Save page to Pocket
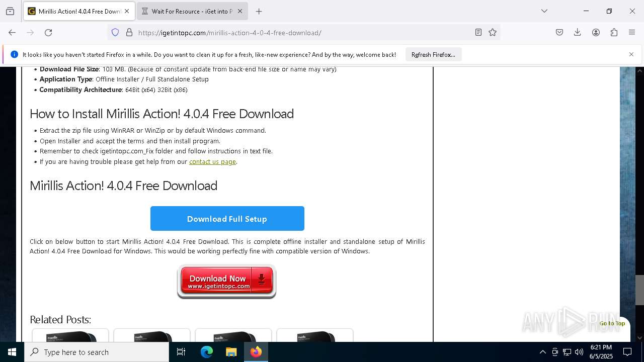Viewport: 644px width, 362px height. (559, 32)
